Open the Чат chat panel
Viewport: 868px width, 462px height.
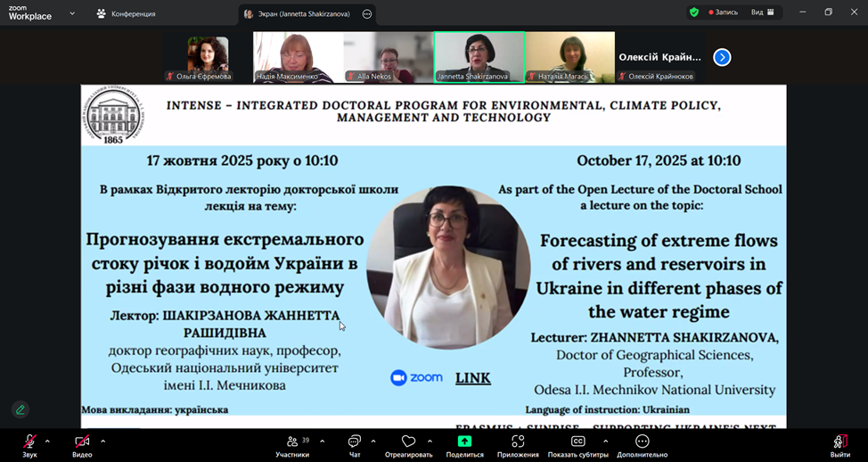click(355, 441)
